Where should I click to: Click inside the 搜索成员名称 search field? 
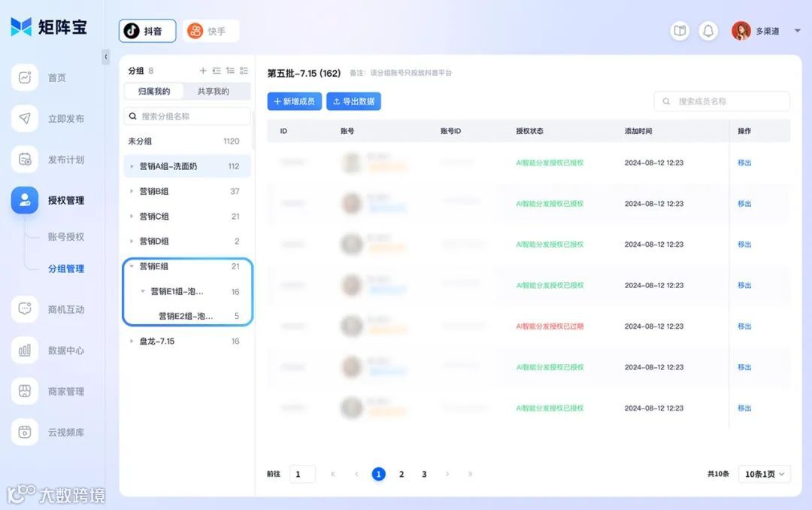click(721, 101)
